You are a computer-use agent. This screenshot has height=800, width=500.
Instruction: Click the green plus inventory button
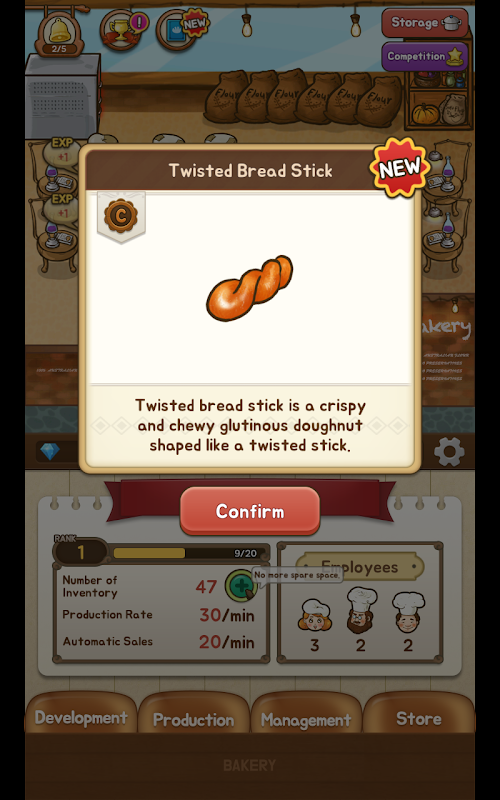pos(241,586)
